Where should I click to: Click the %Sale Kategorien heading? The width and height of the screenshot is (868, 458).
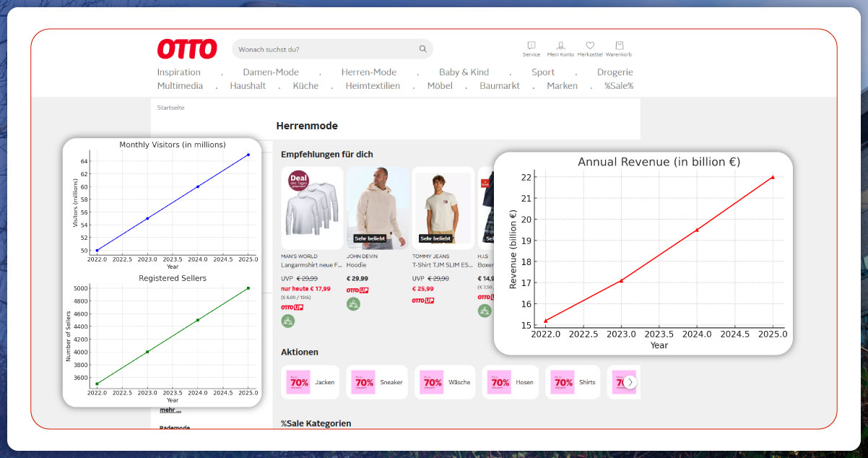pyautogui.click(x=316, y=423)
